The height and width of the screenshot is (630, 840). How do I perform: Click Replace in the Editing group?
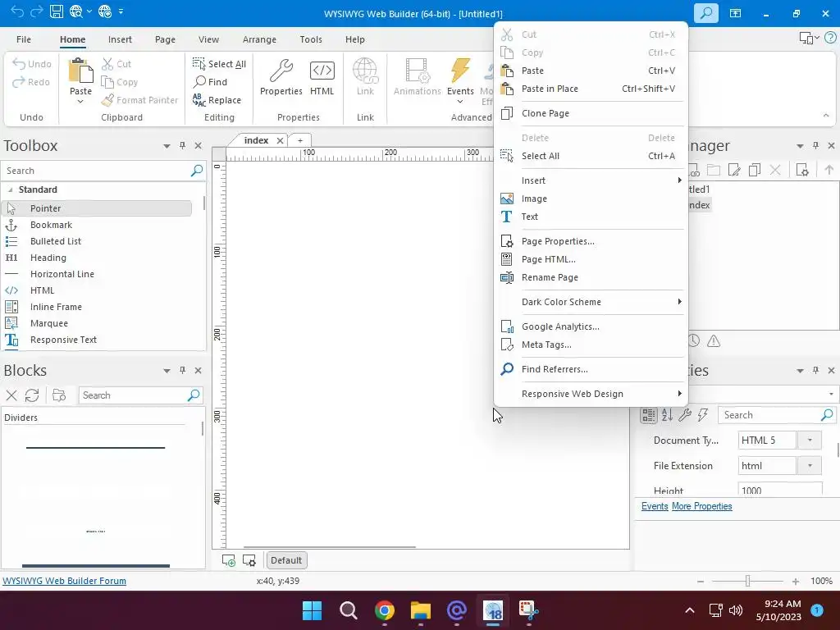click(x=217, y=99)
